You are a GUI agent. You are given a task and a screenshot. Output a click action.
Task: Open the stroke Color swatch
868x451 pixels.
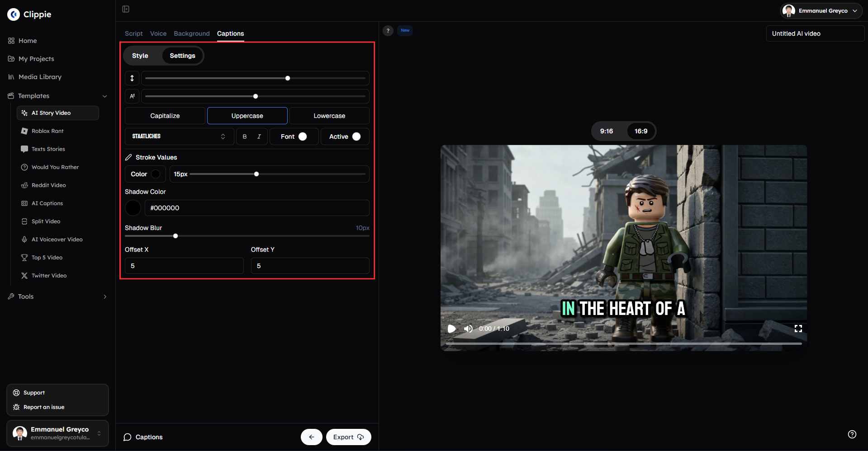tap(156, 174)
